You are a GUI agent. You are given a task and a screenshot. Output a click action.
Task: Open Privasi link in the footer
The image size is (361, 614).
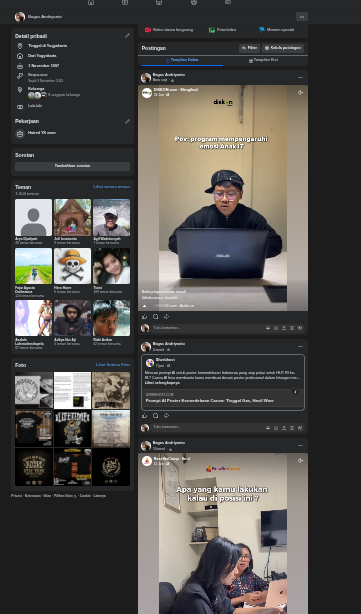click(16, 496)
